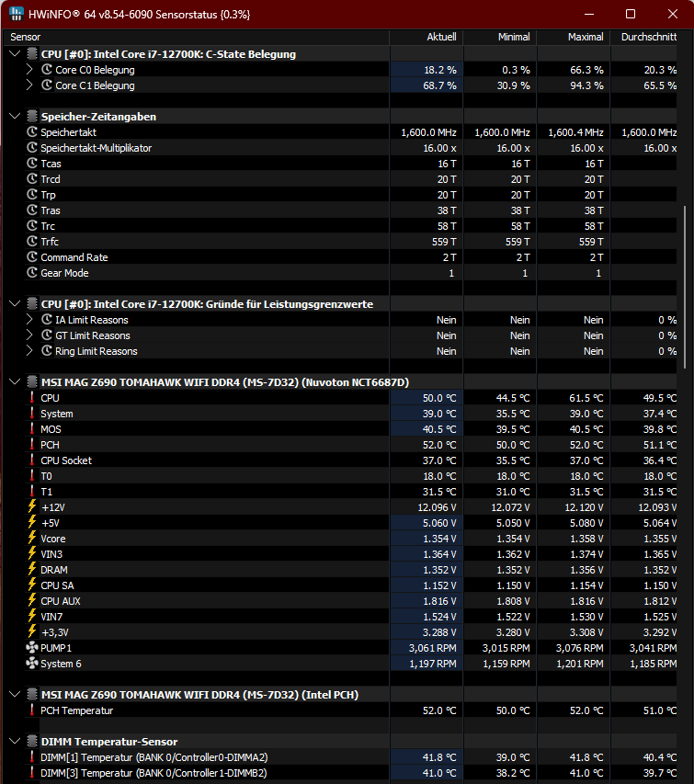The image size is (694, 784).
Task: Collapse the C-State Belegung sensor group
Action: click(x=15, y=54)
